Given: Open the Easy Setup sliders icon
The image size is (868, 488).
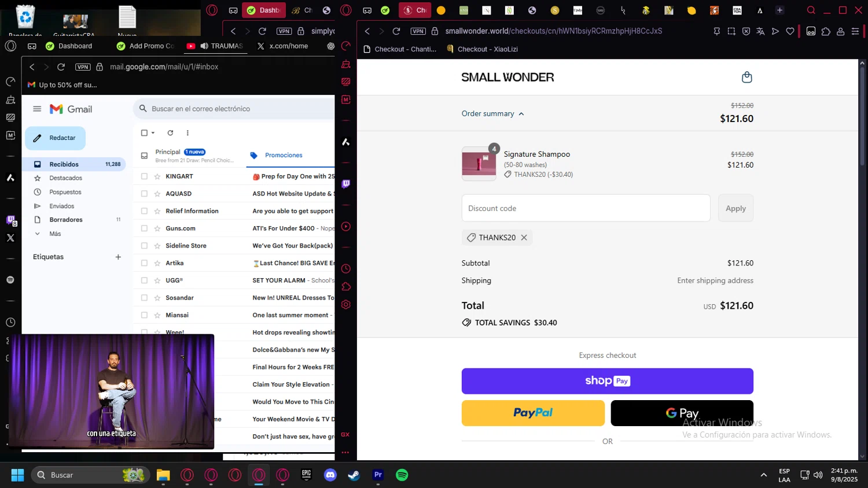Looking at the screenshot, I should (855, 31).
